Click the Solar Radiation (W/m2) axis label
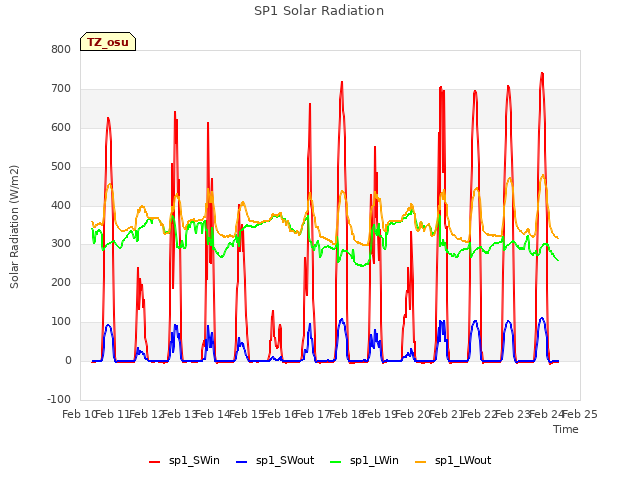The height and width of the screenshot is (480, 640). pyautogui.click(x=14, y=227)
